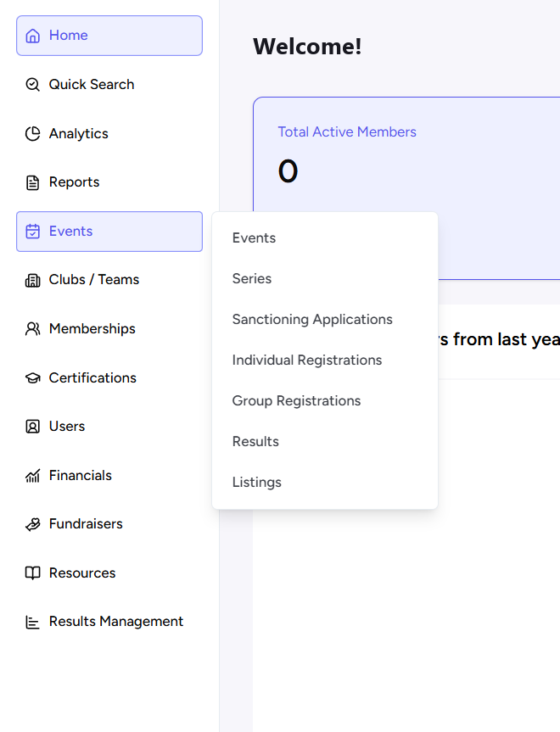Go to the Analytics section

[x=109, y=133]
